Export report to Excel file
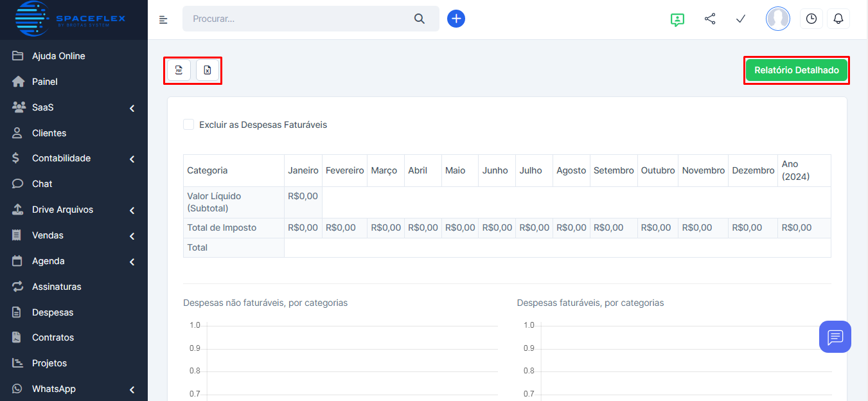868x401 pixels. click(x=208, y=70)
